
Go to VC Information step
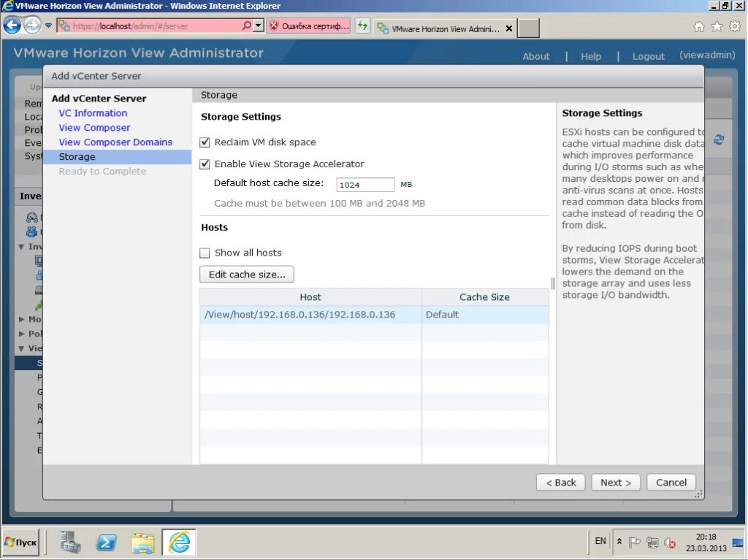[x=93, y=113]
